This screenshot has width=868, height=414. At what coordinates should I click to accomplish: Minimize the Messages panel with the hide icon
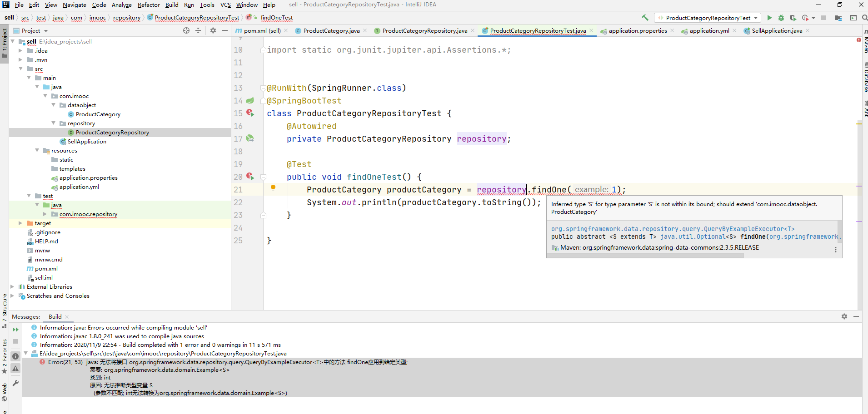[x=856, y=316]
